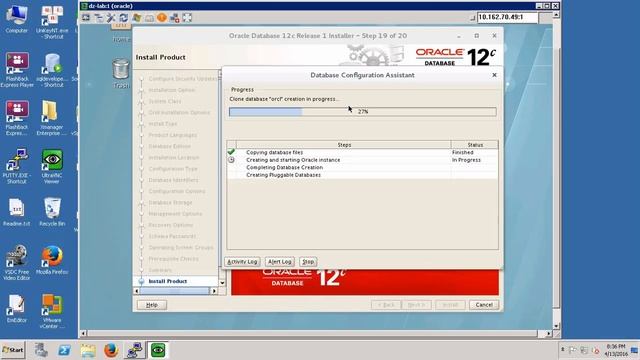Open Firefox from the Windows taskbar
The height and width of the screenshot is (360, 640).
point(111,350)
